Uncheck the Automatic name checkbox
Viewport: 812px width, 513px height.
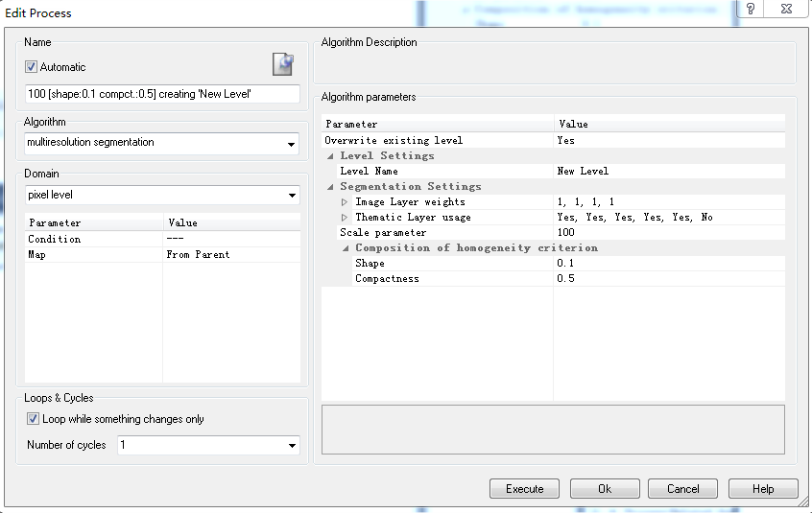[31, 67]
